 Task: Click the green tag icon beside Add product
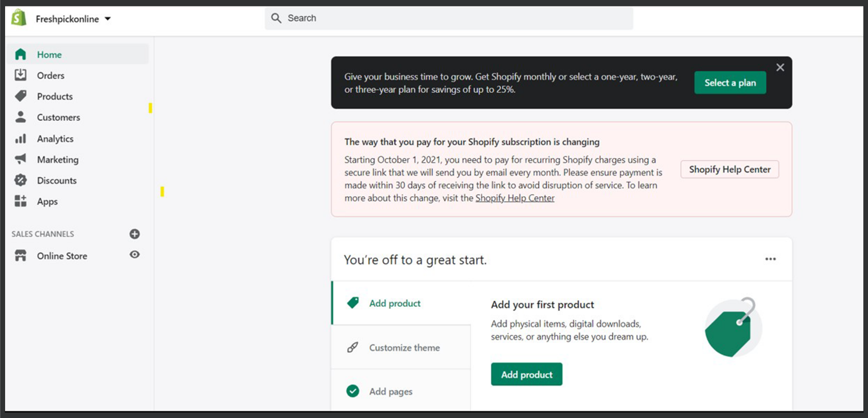(x=353, y=303)
